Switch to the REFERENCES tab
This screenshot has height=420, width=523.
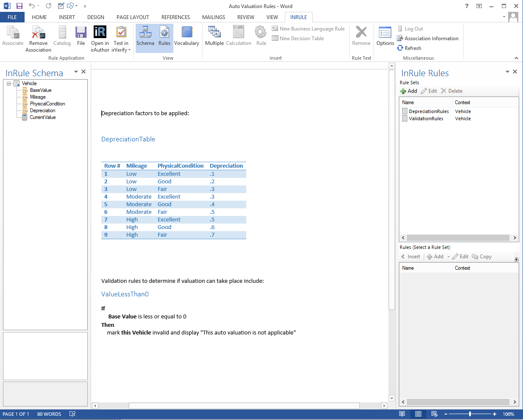[x=175, y=17]
